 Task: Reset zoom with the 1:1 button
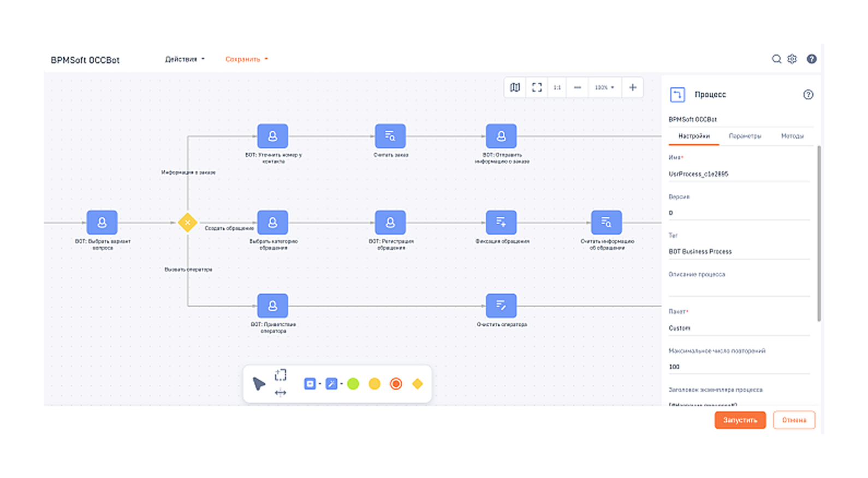click(x=557, y=87)
